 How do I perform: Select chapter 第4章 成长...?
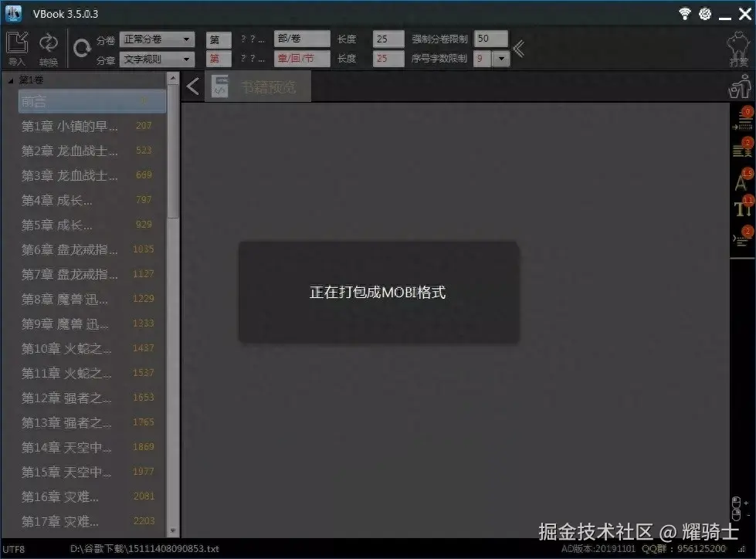(x=92, y=200)
